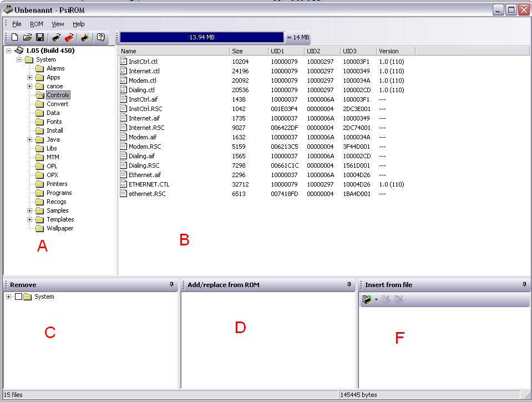Sort by the UID2 column header

pyautogui.click(x=322, y=51)
